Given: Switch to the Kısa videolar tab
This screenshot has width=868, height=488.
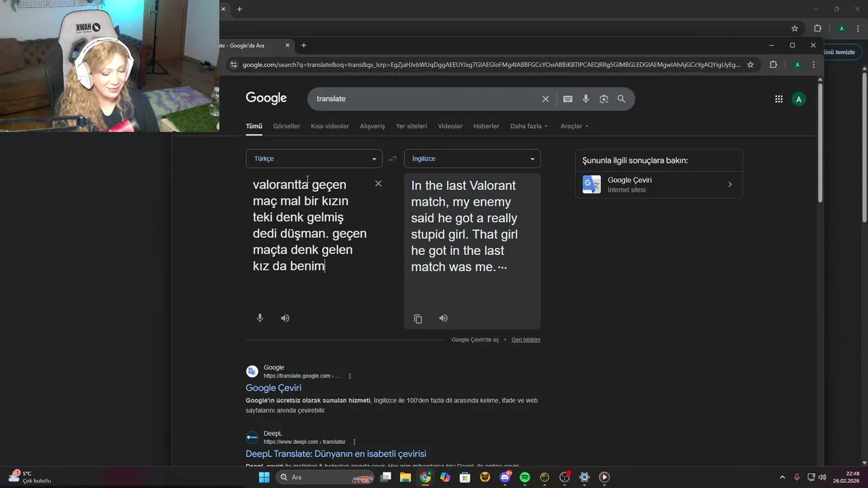Looking at the screenshot, I should click(330, 126).
